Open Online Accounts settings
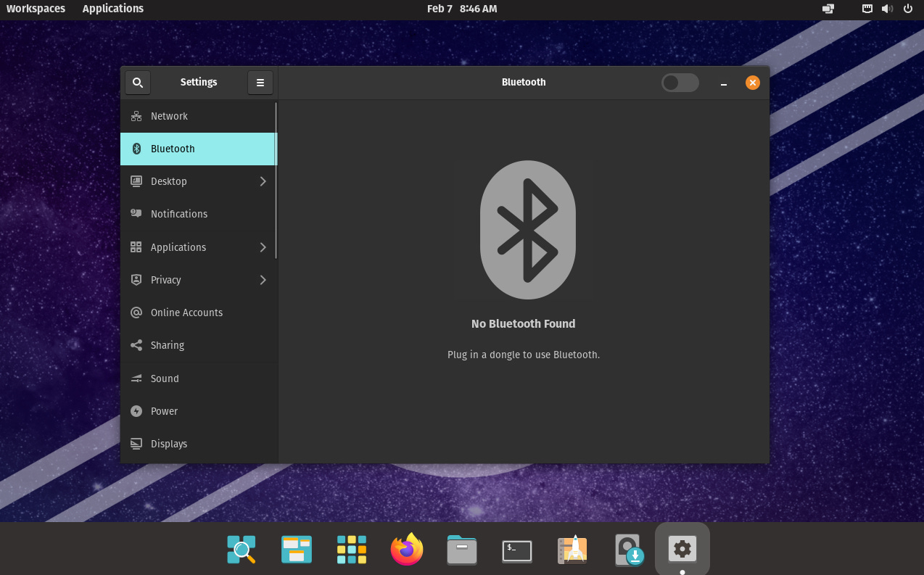 click(x=198, y=313)
